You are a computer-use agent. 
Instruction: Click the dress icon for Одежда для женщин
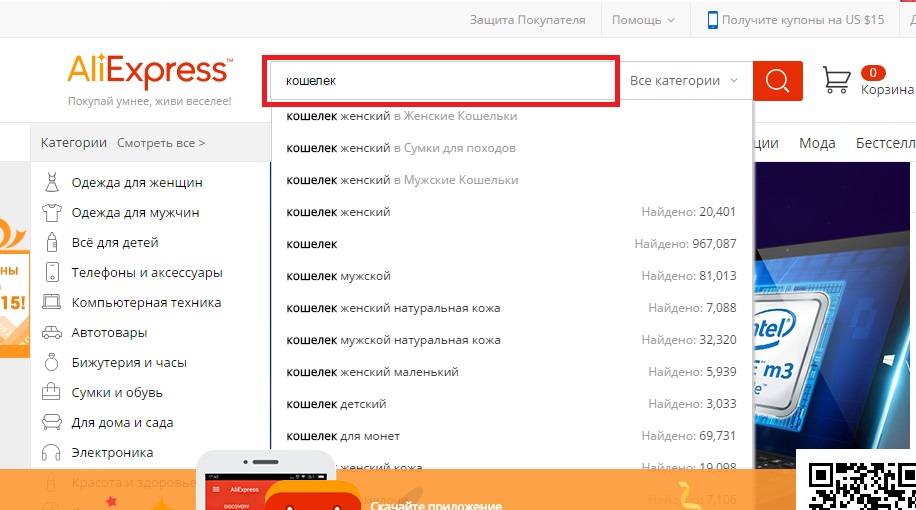(x=52, y=183)
